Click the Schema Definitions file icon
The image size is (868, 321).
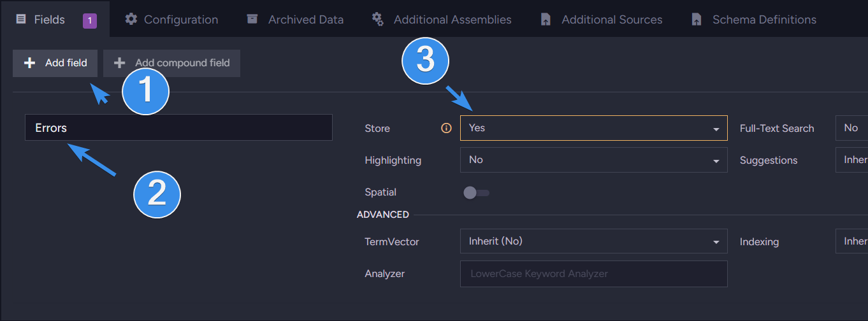[697, 20]
